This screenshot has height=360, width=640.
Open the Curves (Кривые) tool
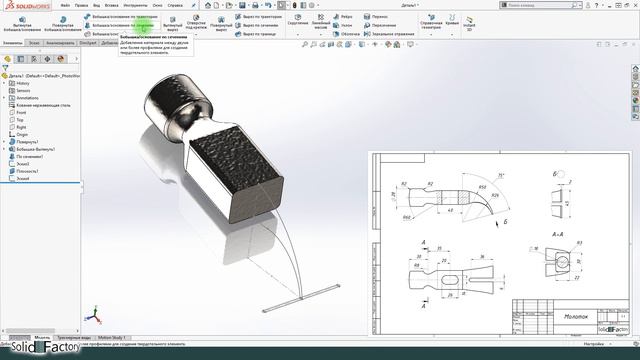coord(452,20)
